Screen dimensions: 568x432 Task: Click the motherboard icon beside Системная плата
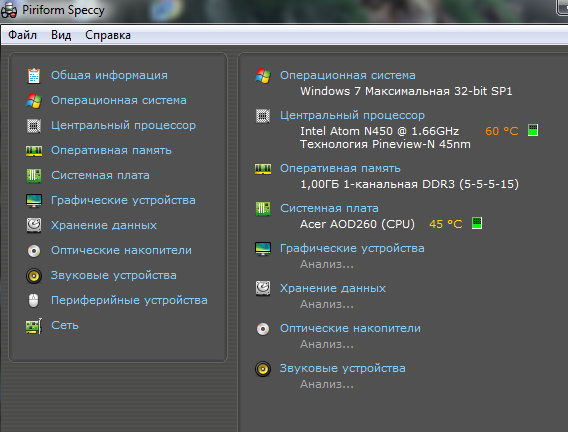click(x=34, y=176)
